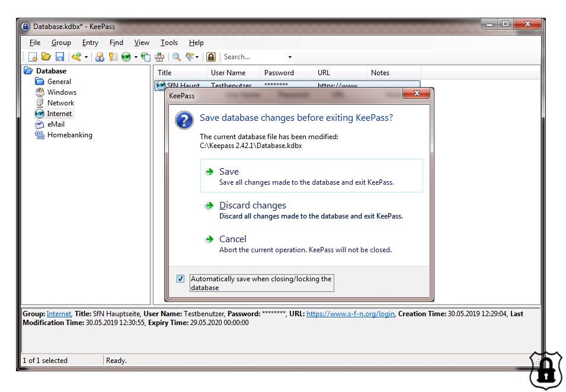Click the Add Entry key icon

(x=76, y=57)
